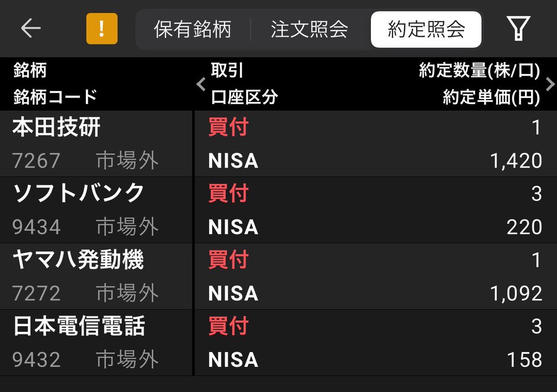Tap the 約定単価(円) column header

click(x=492, y=97)
